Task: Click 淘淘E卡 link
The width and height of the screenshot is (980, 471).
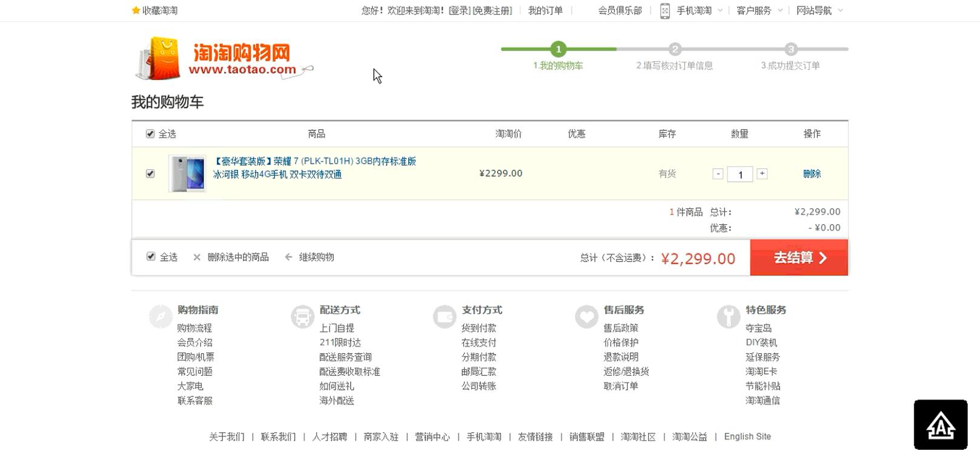Action: (761, 372)
